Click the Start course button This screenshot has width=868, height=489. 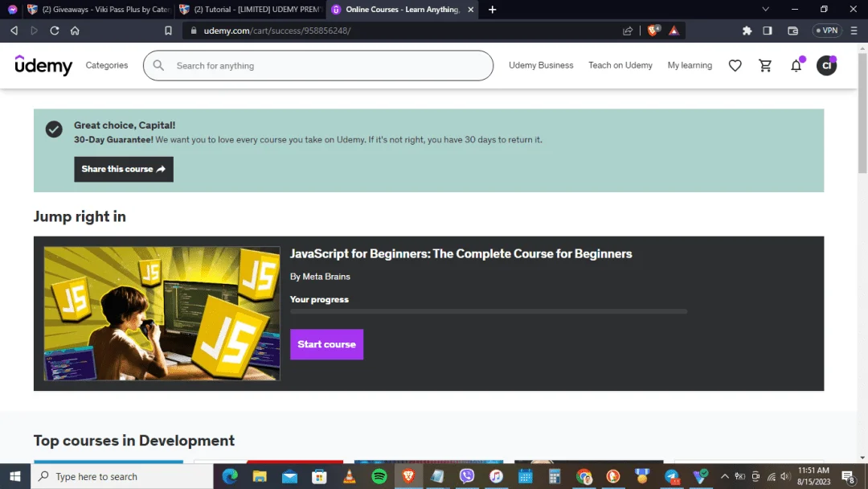[x=326, y=344]
